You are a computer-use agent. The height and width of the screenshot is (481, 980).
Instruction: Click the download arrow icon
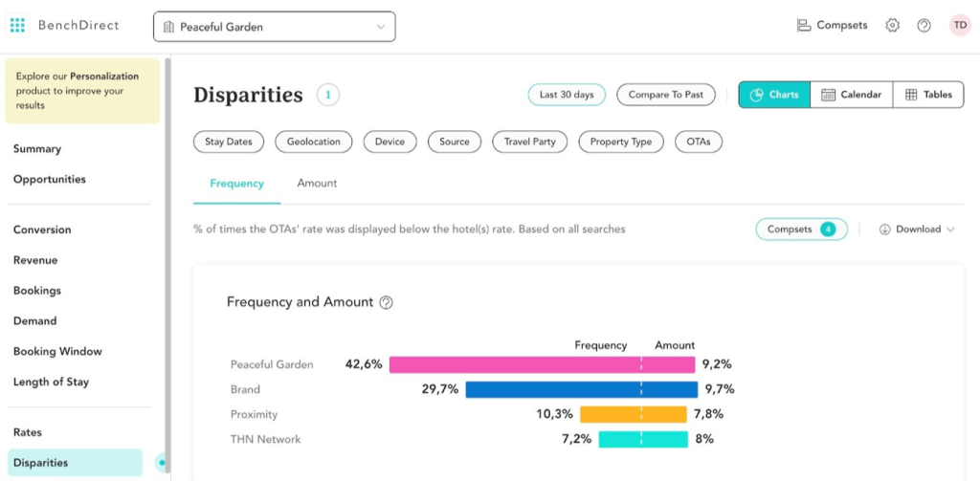(884, 230)
